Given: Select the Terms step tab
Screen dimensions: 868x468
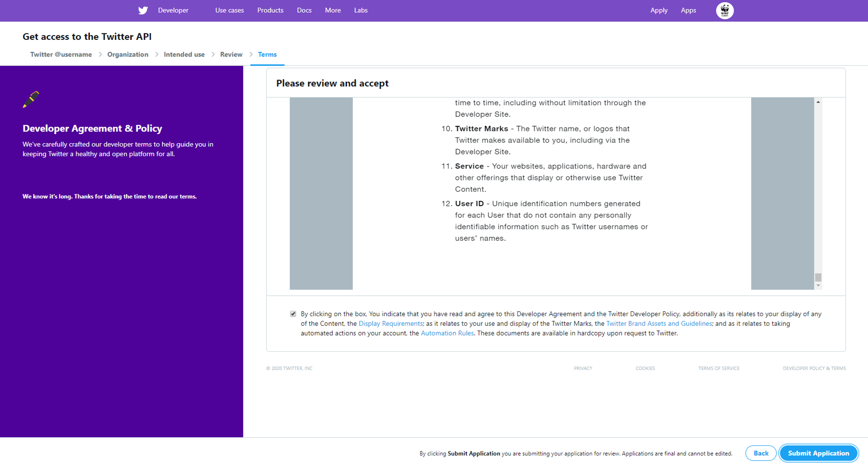Looking at the screenshot, I should (x=267, y=55).
